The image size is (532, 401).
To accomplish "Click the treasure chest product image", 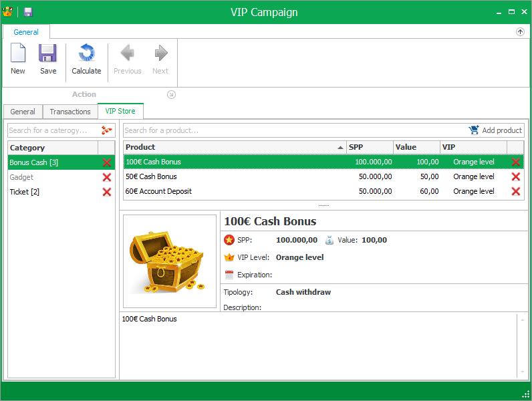I will point(170,261).
